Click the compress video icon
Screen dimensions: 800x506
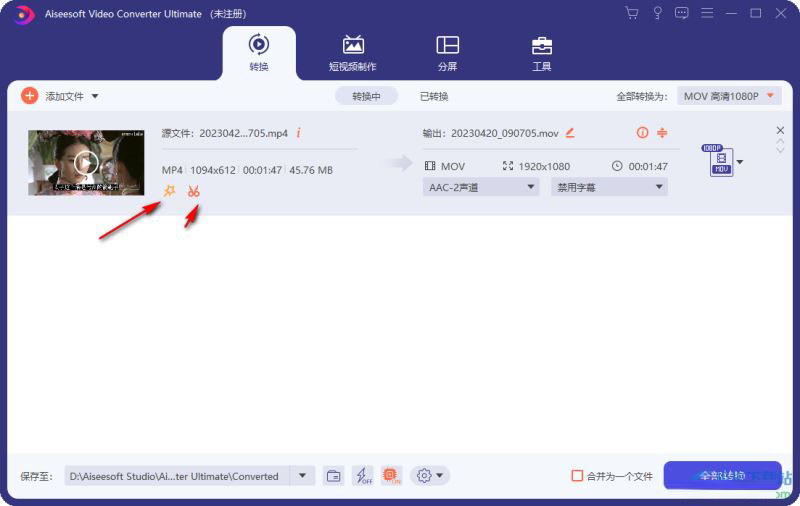[662, 133]
